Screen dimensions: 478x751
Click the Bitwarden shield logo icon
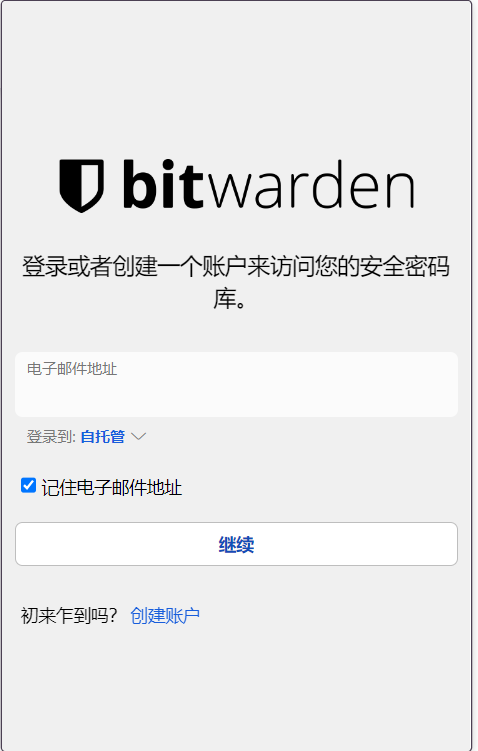point(81,186)
